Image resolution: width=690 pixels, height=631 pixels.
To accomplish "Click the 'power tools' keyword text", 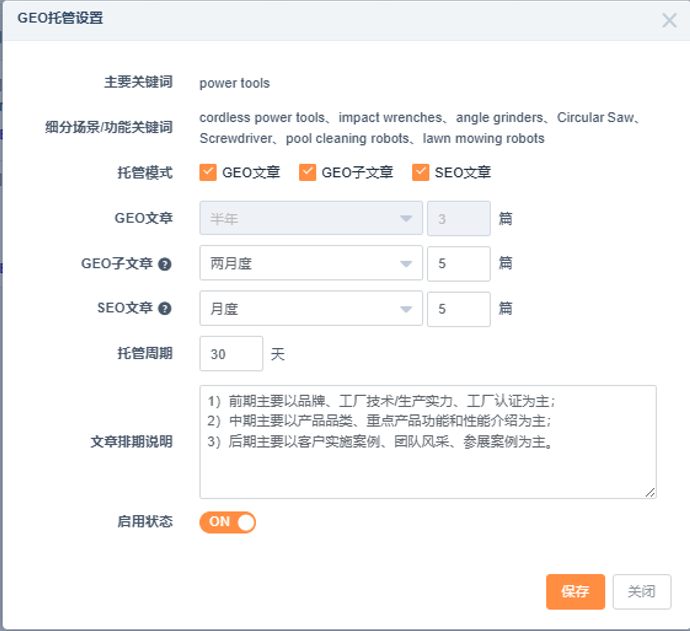I will tap(235, 83).
